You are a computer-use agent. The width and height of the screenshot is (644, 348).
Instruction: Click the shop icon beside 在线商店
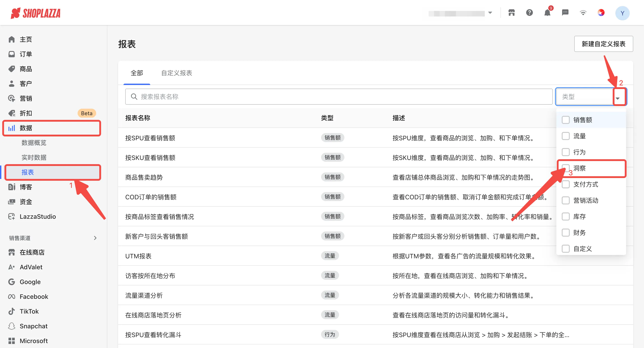tap(11, 253)
